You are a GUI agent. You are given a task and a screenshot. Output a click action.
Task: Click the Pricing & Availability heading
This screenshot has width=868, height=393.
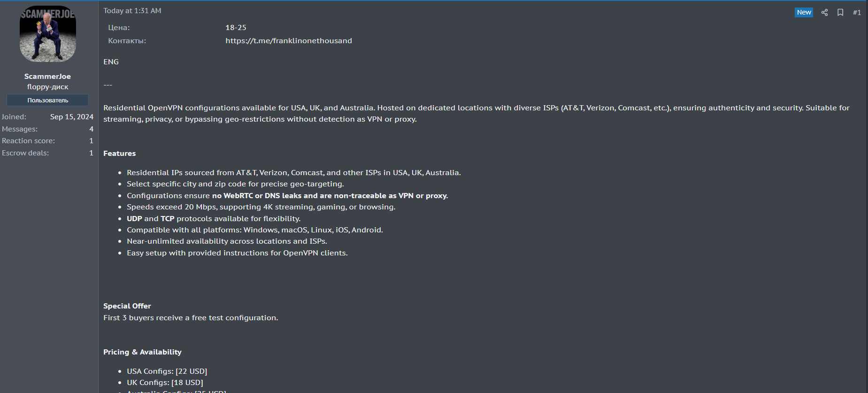[x=142, y=352]
